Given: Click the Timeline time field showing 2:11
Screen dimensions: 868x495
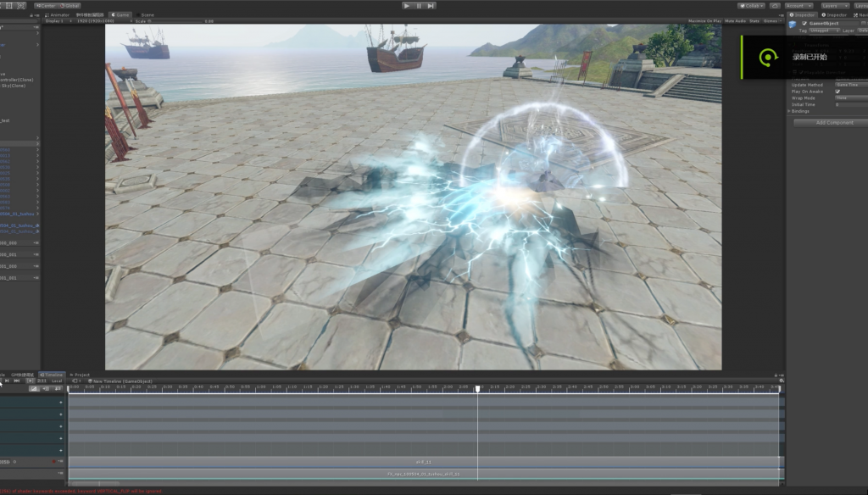Looking at the screenshot, I should [x=42, y=381].
